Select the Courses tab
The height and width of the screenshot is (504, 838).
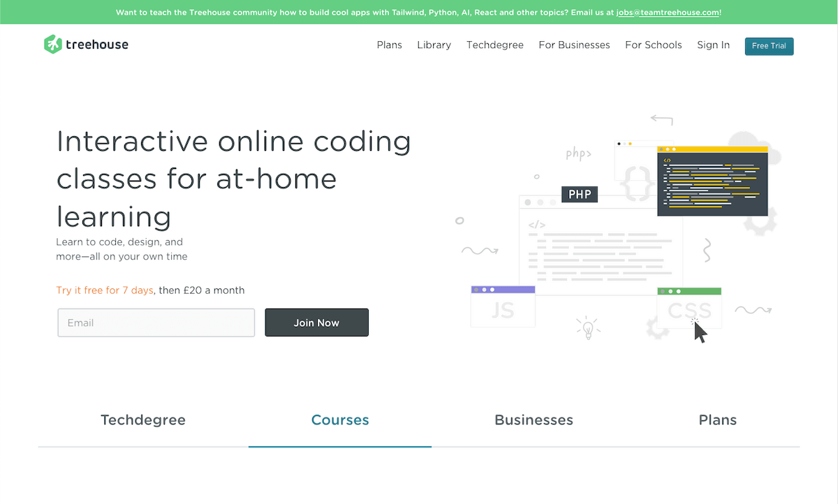click(x=340, y=420)
